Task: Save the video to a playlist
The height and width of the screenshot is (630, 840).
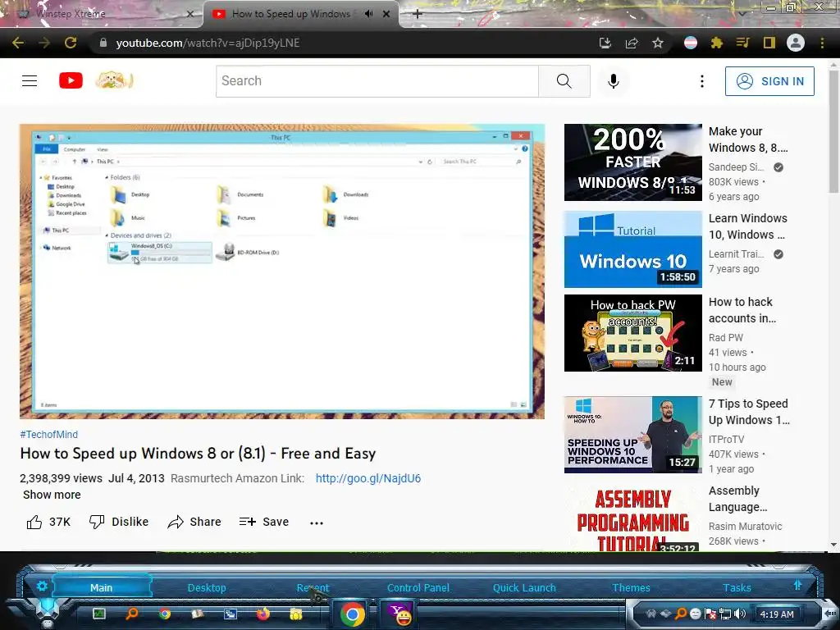Action: [263, 522]
